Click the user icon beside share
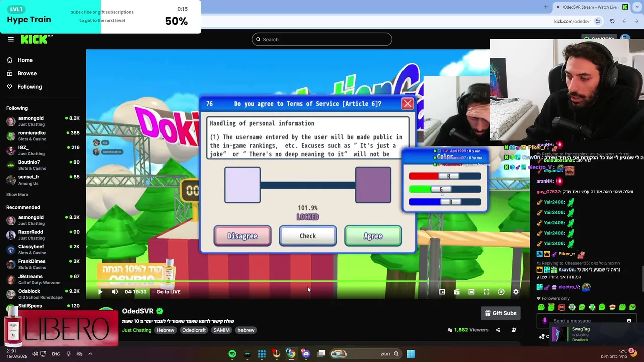The image size is (644, 362). click(514, 330)
